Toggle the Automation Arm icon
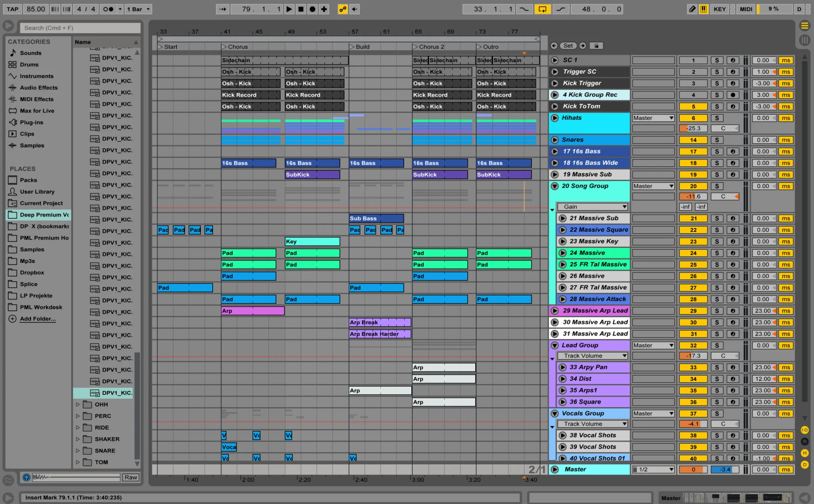The width and height of the screenshot is (814, 504). 343,9
